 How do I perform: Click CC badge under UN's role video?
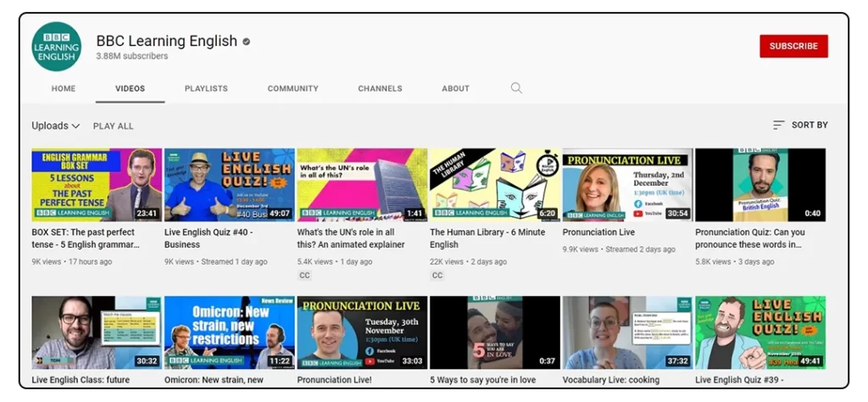(x=304, y=275)
